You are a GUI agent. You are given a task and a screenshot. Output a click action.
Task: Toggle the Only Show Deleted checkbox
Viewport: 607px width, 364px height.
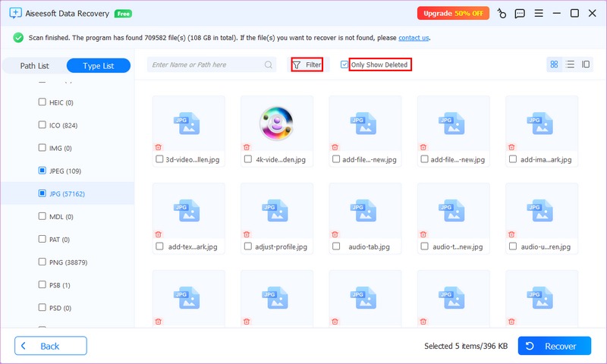point(344,65)
